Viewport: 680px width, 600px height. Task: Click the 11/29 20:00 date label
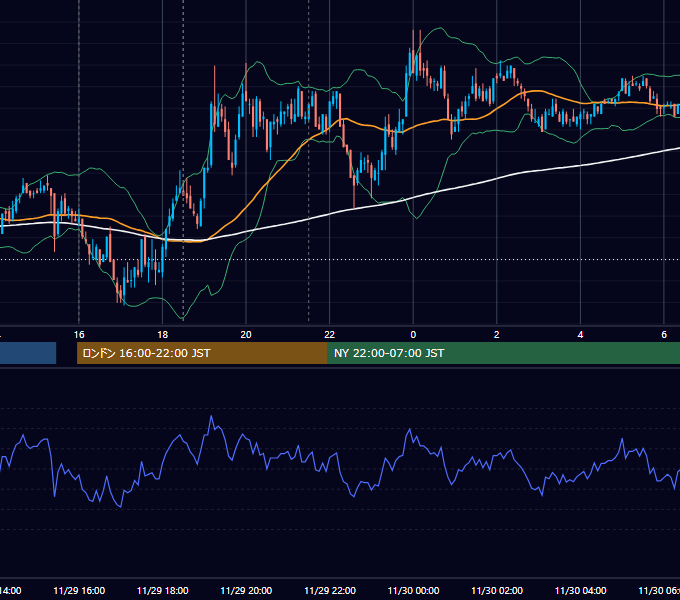tap(246, 590)
